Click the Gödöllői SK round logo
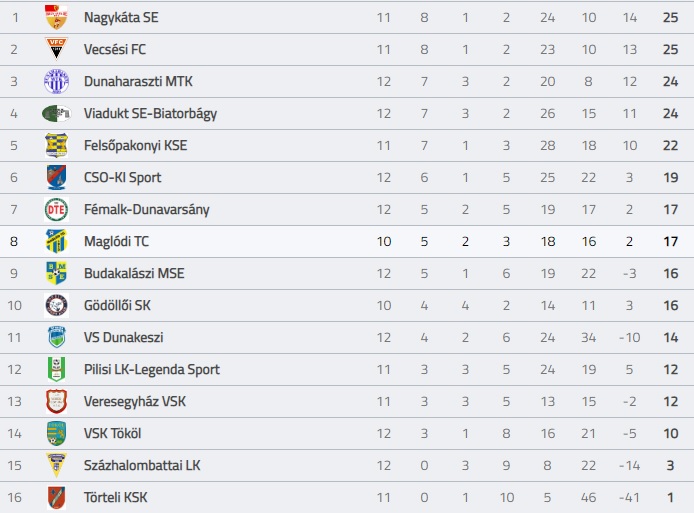 click(x=56, y=305)
